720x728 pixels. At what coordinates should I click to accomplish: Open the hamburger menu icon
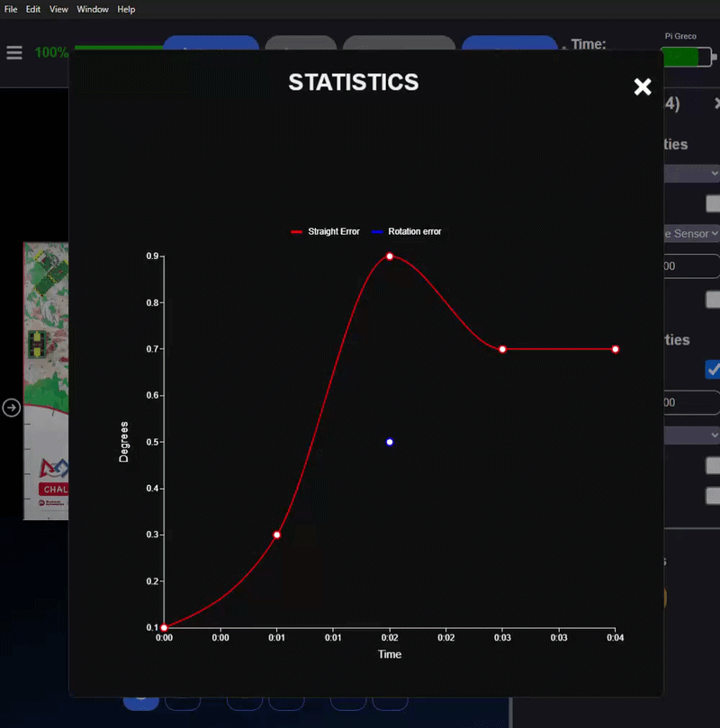coord(14,52)
